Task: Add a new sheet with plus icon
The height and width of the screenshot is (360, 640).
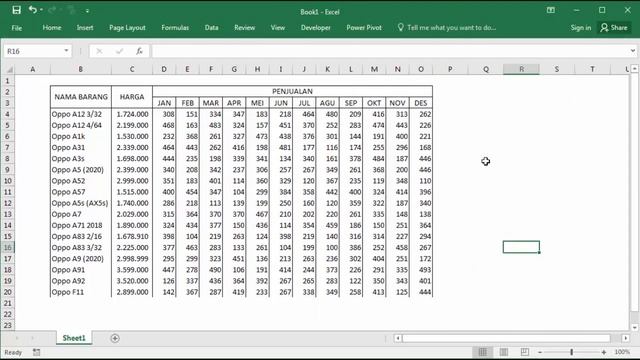Action: tap(115, 338)
